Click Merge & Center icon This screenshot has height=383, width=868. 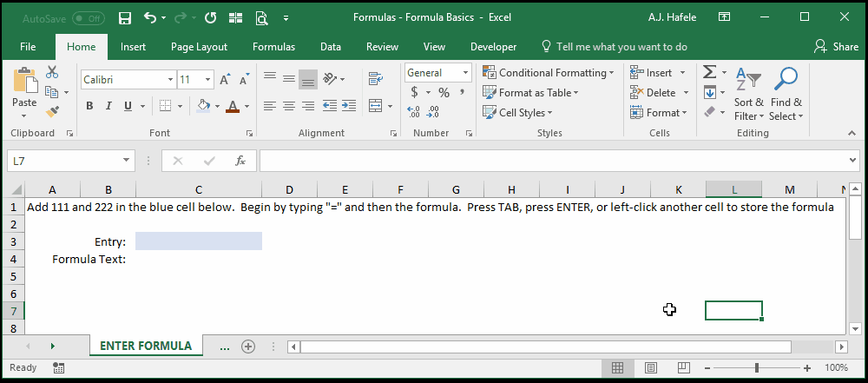click(x=375, y=105)
